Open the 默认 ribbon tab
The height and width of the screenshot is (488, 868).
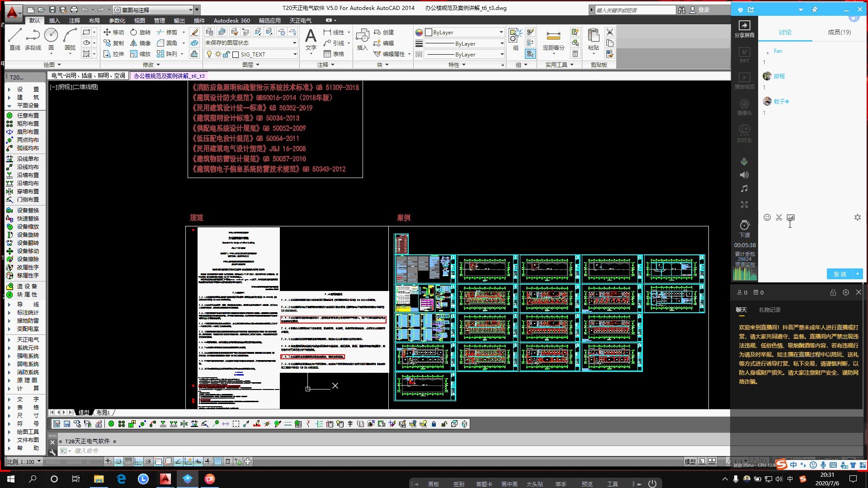tap(35, 20)
